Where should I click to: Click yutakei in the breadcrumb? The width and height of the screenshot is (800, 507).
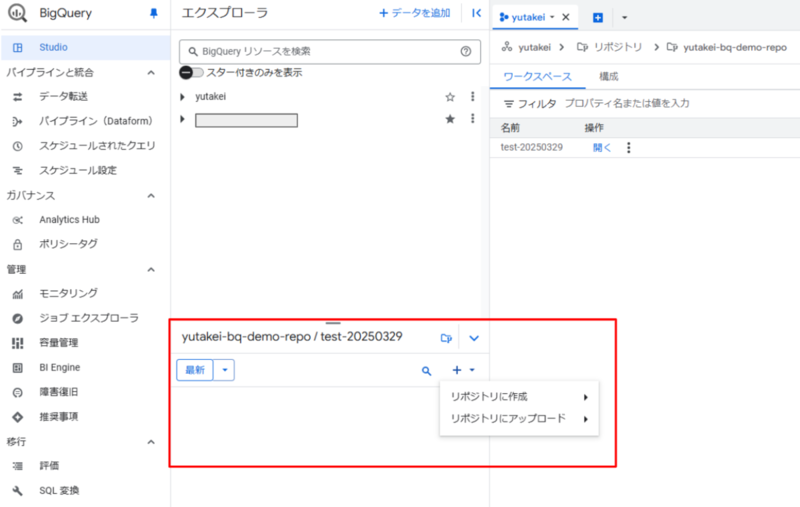(534, 47)
